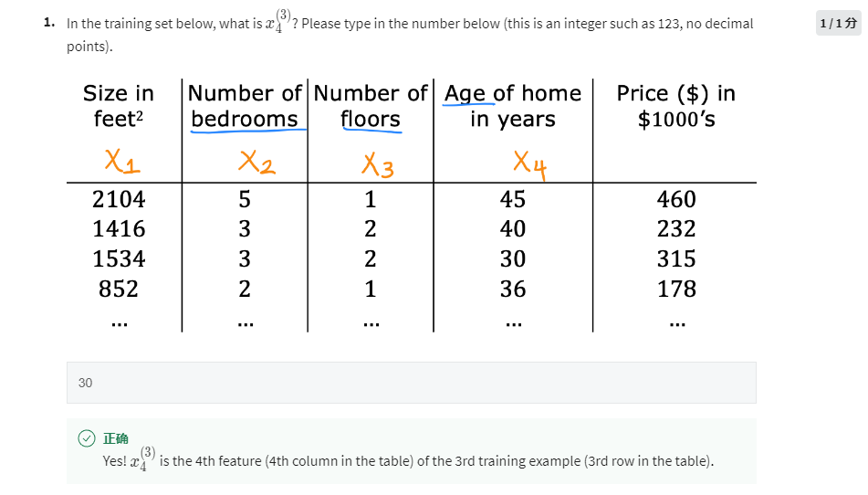Click the 正确 feedback label
Viewport: 868px width, 495px height.
click(x=116, y=438)
